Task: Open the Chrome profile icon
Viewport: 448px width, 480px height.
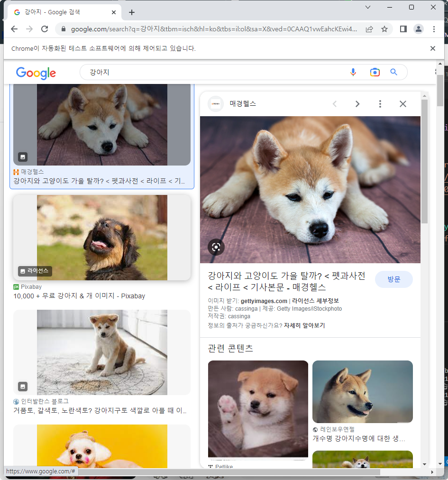Action: point(419,29)
